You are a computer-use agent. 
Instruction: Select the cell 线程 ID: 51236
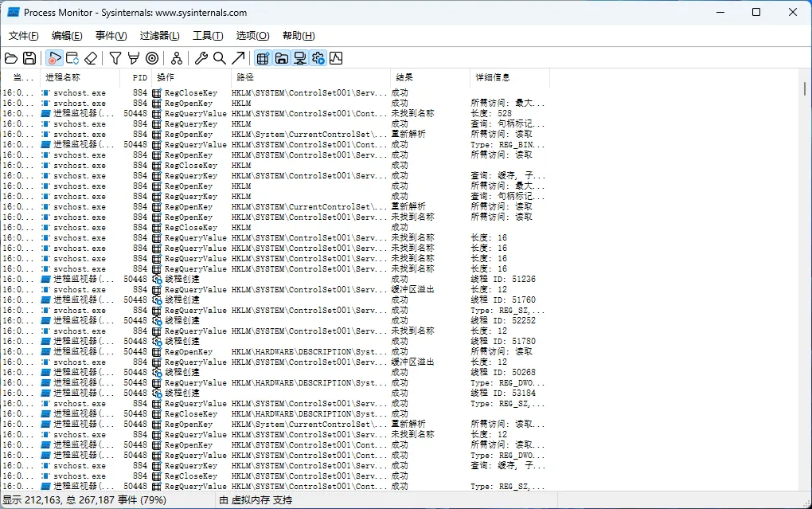pyautogui.click(x=503, y=280)
